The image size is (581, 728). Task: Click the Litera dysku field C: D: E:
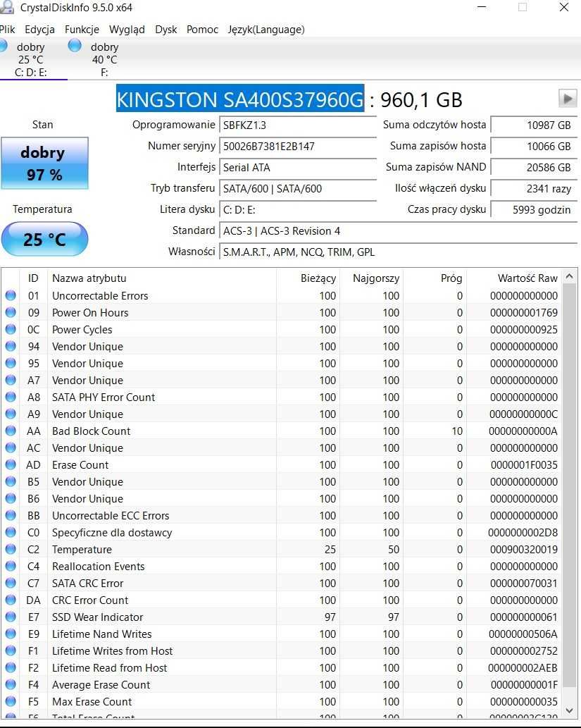pyautogui.click(x=298, y=209)
